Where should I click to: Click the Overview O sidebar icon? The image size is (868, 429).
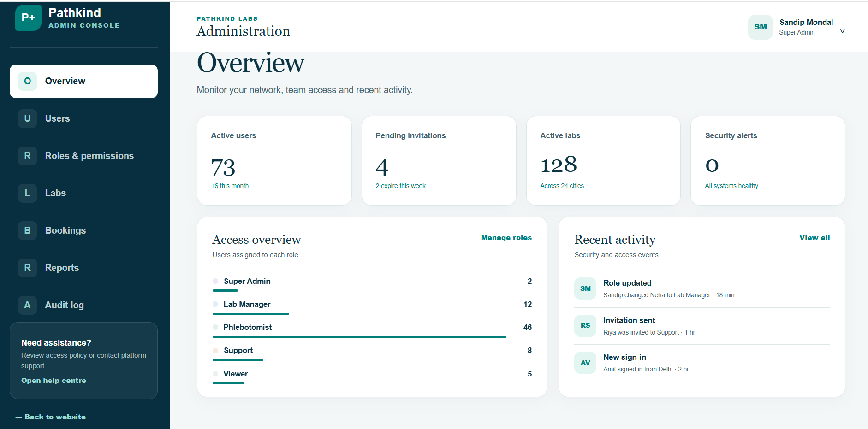(x=28, y=81)
